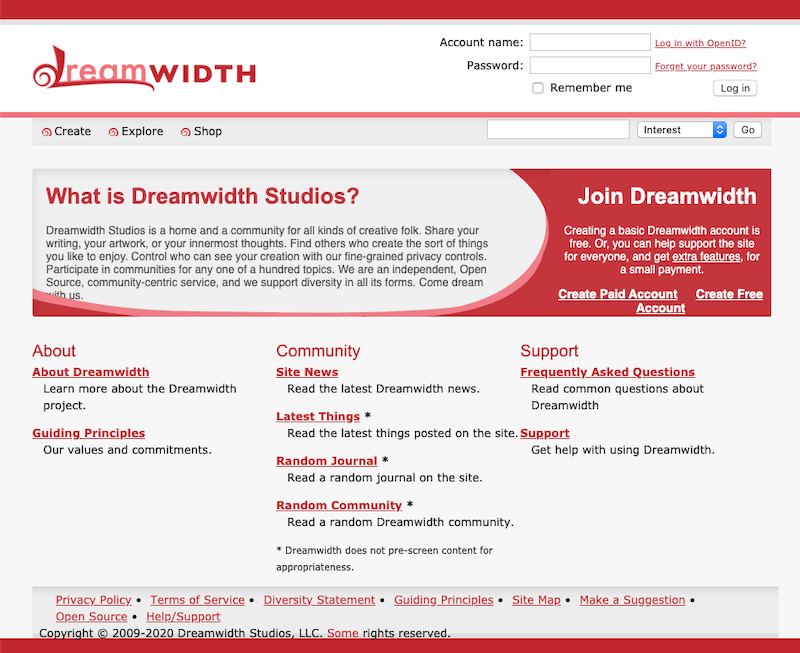Follow the extra features link
Image resolution: width=800 pixels, height=653 pixels.
click(x=706, y=257)
